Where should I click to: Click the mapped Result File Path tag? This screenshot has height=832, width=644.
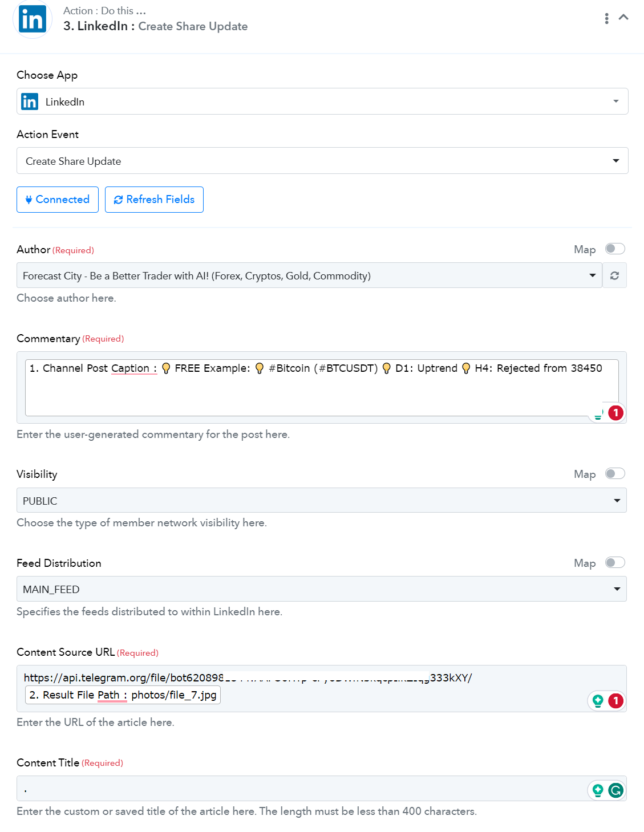(123, 695)
